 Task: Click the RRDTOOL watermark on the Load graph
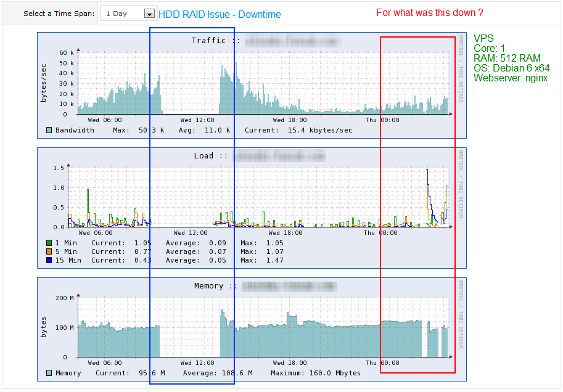click(x=461, y=184)
